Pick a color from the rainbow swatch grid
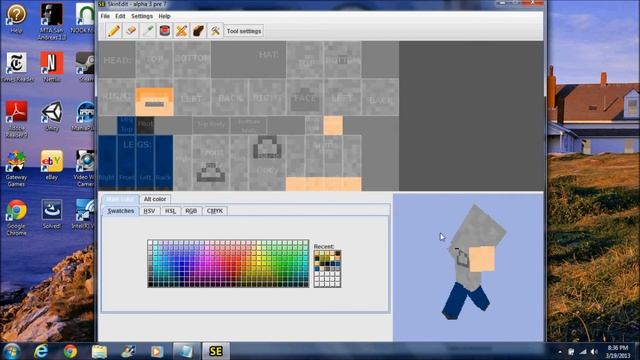The image size is (640, 360). pyautogui.click(x=228, y=264)
